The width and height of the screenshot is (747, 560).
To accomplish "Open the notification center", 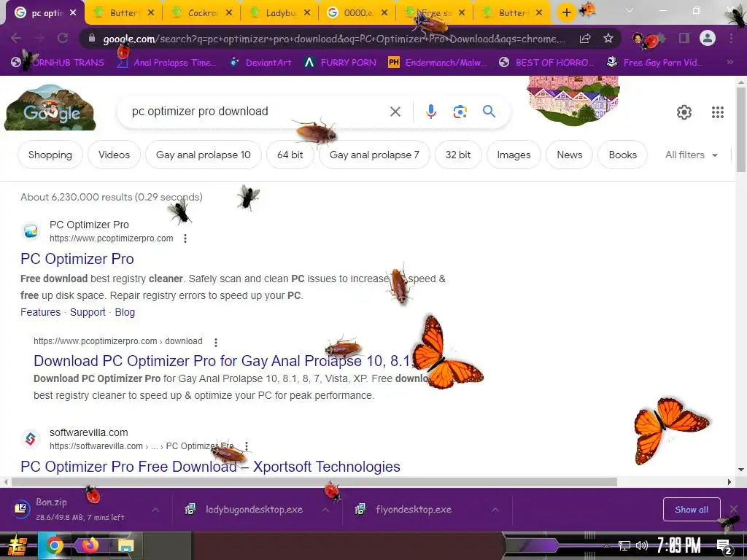I will pyautogui.click(x=724, y=547).
